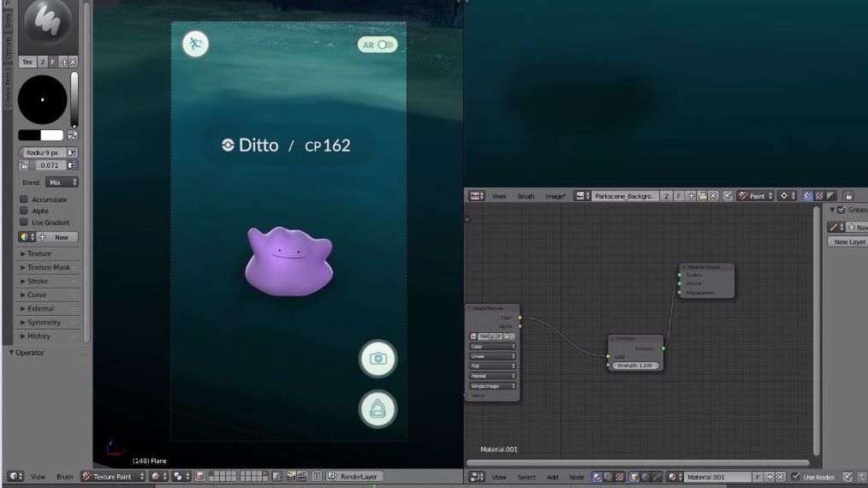Click the lock icon in image editor header
The height and width of the screenshot is (488, 868).
[x=848, y=196]
